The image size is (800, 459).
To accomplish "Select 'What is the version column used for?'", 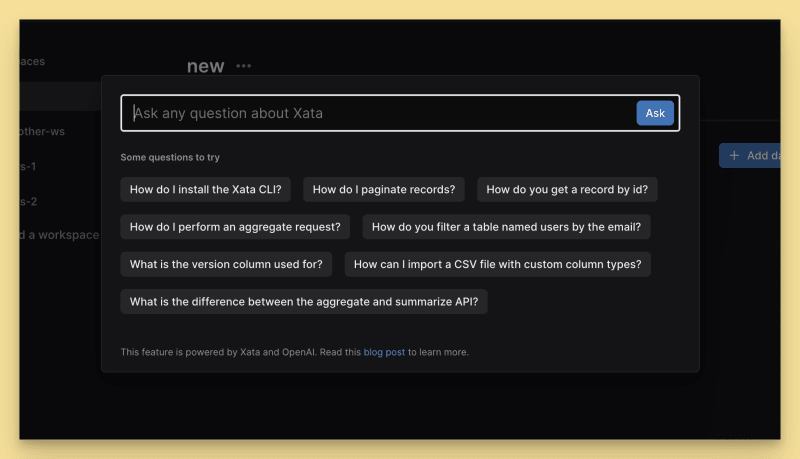I will pyautogui.click(x=226, y=264).
